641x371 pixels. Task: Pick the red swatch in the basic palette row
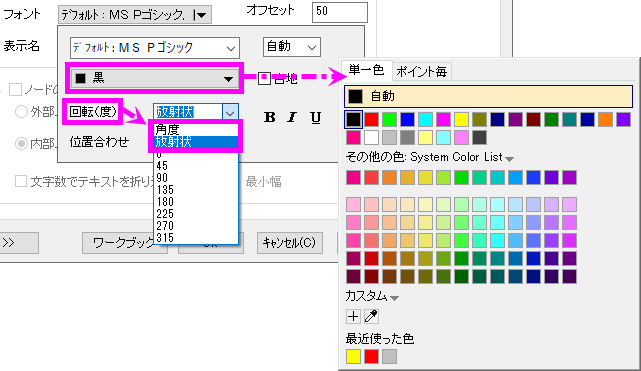click(x=371, y=119)
